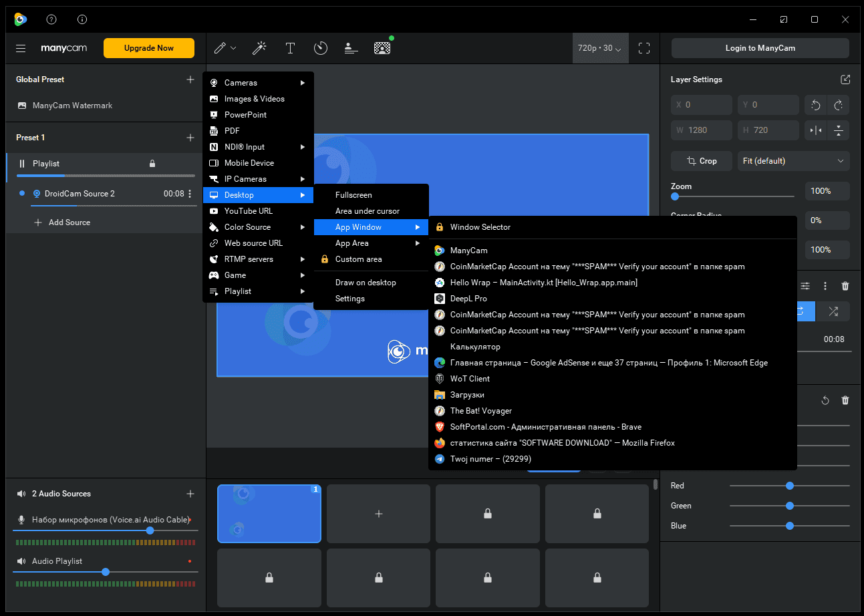
Task: Open the timer tool in toolbar
Action: [321, 48]
